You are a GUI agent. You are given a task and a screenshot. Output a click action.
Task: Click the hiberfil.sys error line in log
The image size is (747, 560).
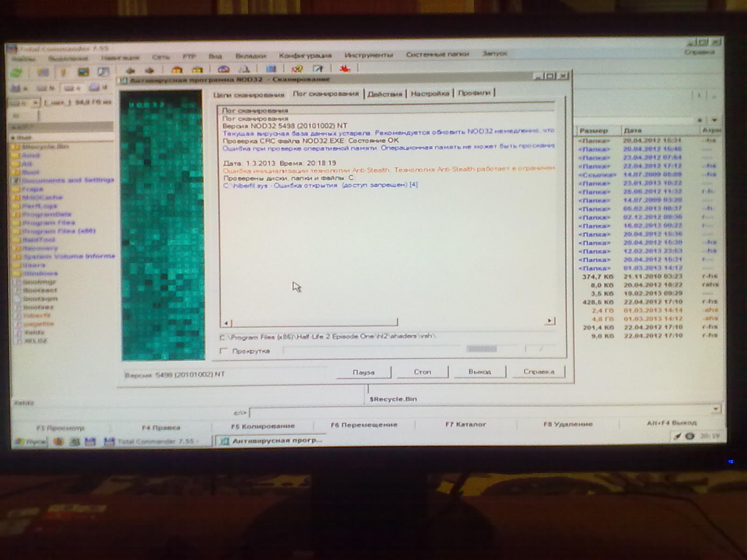point(320,185)
